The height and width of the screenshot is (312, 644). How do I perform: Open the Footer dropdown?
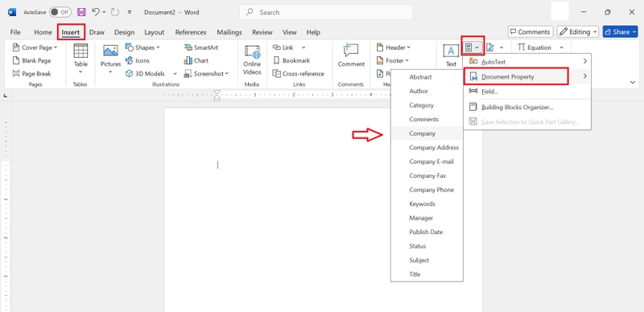(393, 61)
